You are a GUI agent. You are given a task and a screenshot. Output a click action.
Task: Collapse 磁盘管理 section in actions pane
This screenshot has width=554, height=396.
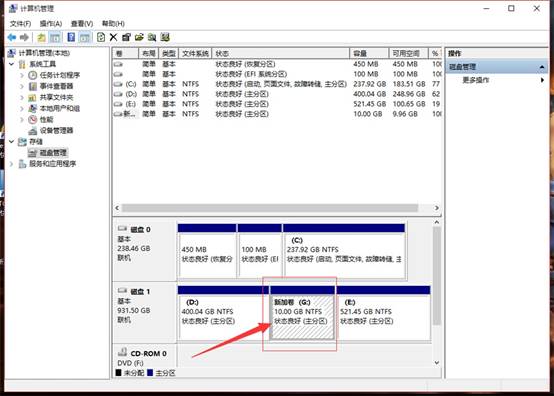[x=542, y=67]
